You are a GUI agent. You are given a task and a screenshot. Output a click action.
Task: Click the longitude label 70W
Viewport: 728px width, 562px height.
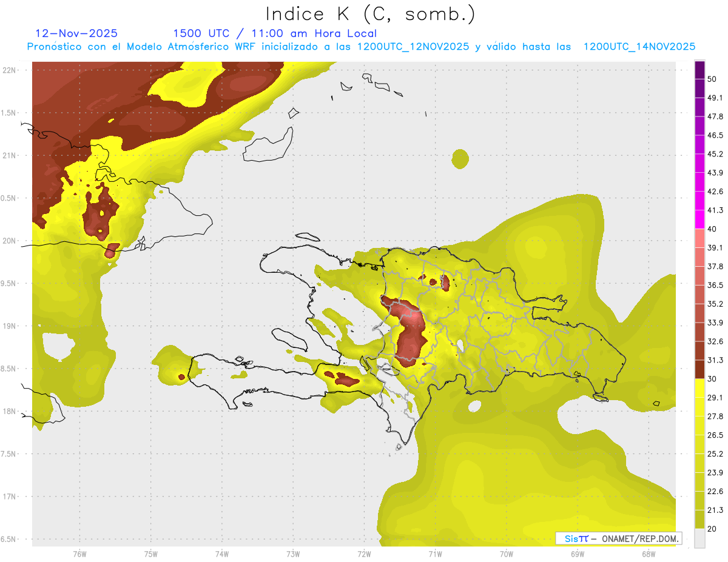506,554
